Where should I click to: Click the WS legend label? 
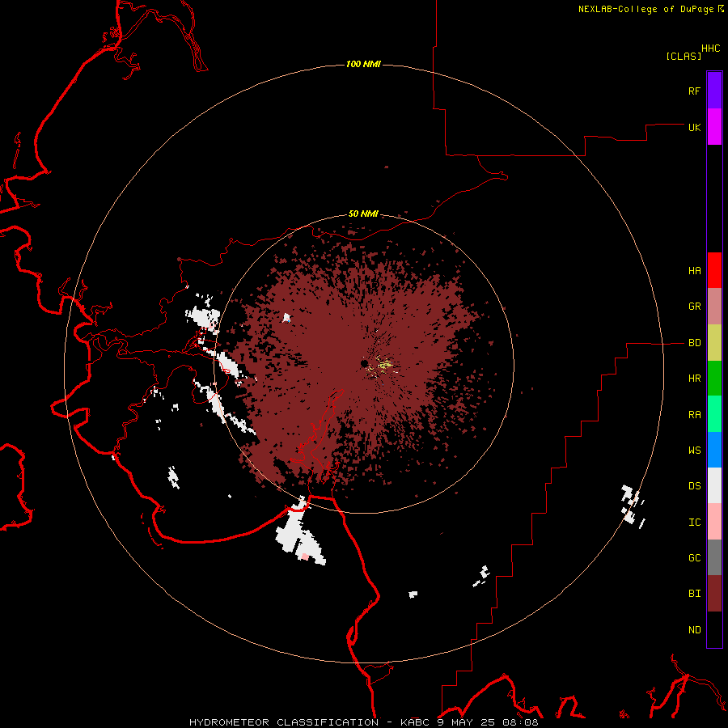pyautogui.click(x=694, y=451)
